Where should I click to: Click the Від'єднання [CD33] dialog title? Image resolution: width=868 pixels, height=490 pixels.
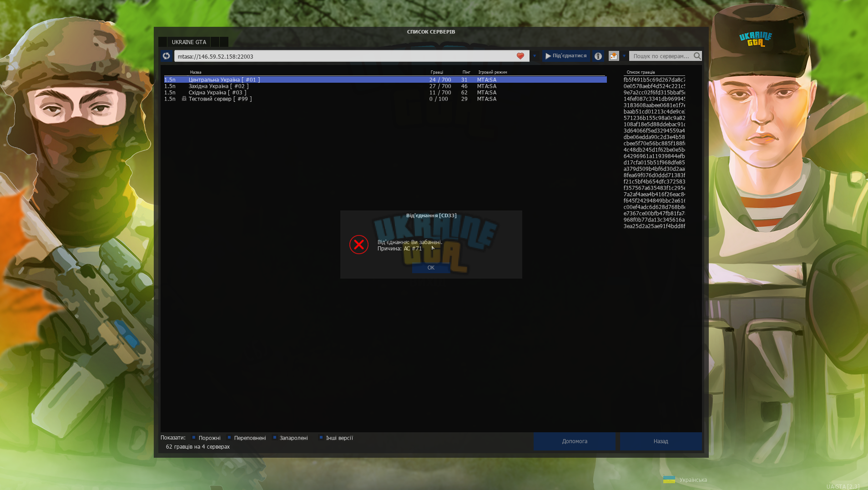point(431,215)
